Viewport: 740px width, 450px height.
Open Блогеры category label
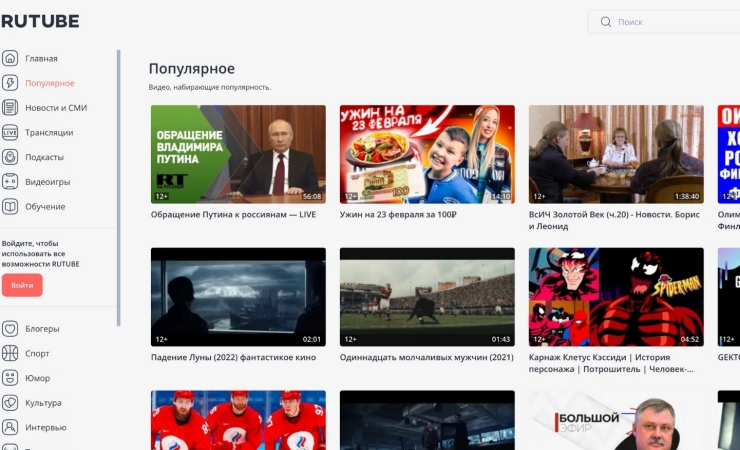[x=42, y=329]
